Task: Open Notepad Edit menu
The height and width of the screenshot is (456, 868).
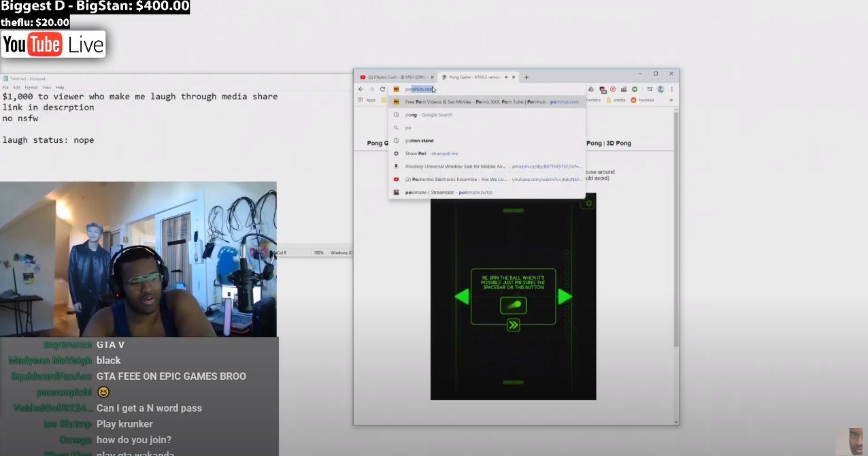Action: tap(17, 88)
